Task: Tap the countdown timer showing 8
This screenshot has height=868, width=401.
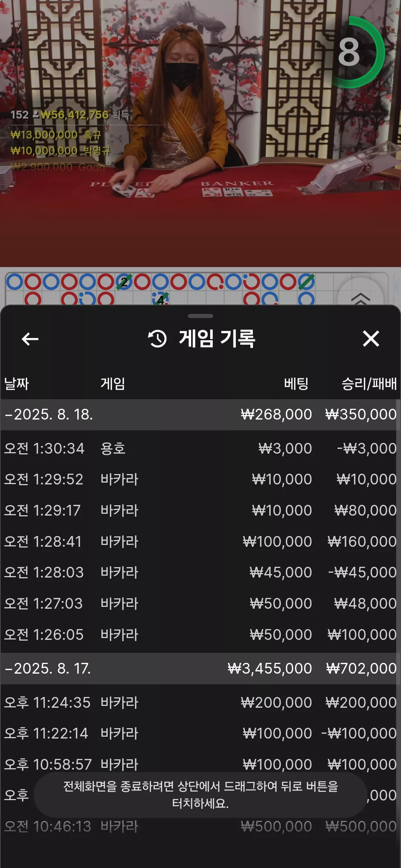Action: (349, 52)
